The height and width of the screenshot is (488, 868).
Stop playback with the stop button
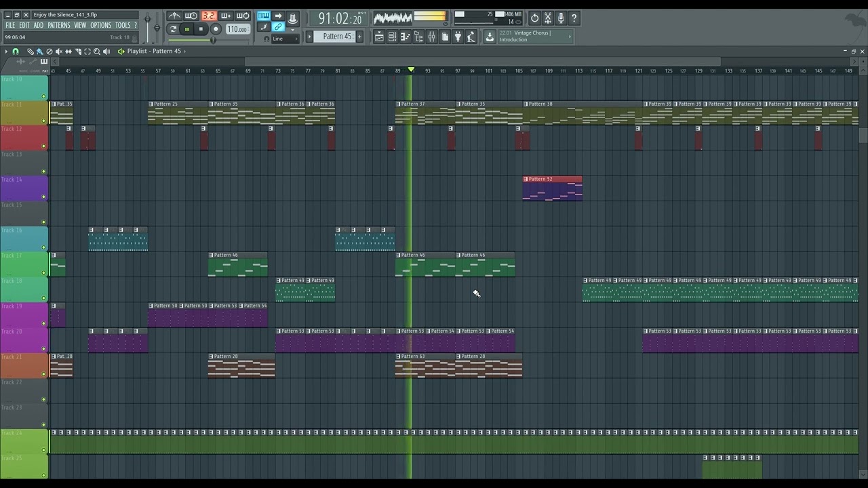(x=201, y=29)
